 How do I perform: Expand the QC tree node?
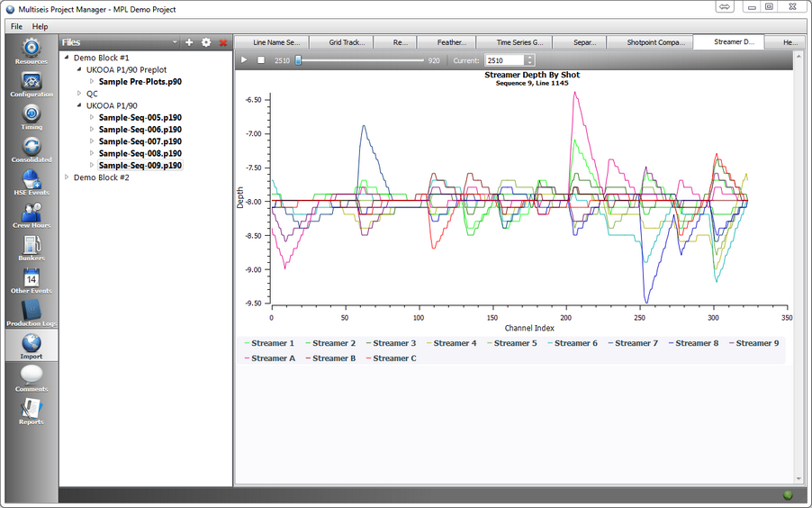pyautogui.click(x=79, y=94)
